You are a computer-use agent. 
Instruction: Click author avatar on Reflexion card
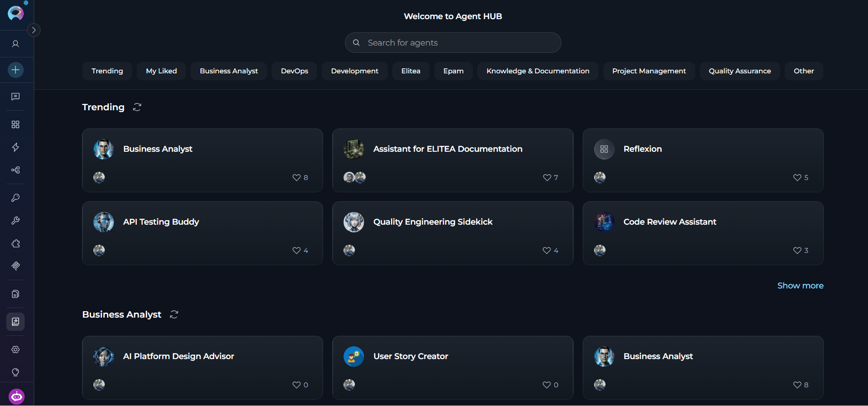(x=600, y=177)
